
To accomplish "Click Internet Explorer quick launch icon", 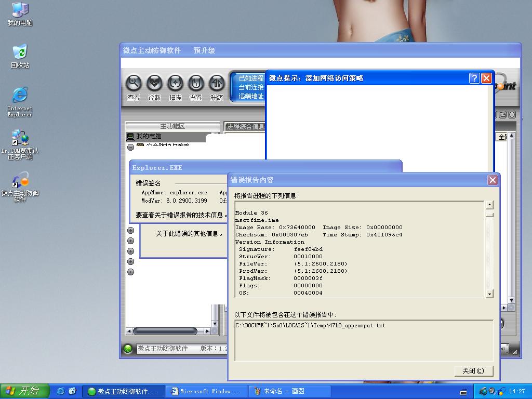I will tap(61, 391).
